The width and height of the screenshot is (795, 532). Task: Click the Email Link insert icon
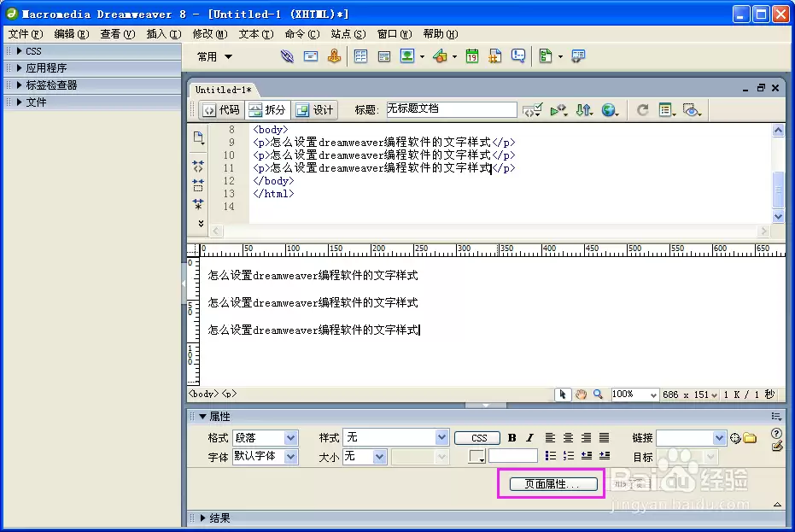310,56
